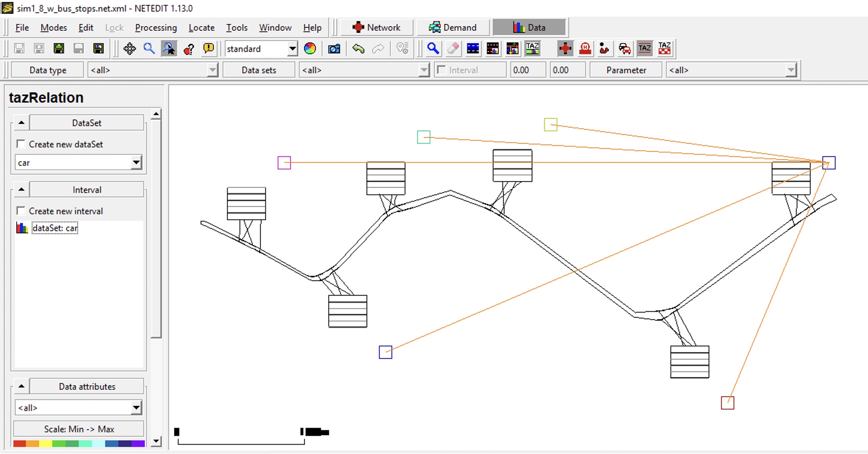Click the panel scrollbar up arrow

coord(156,115)
